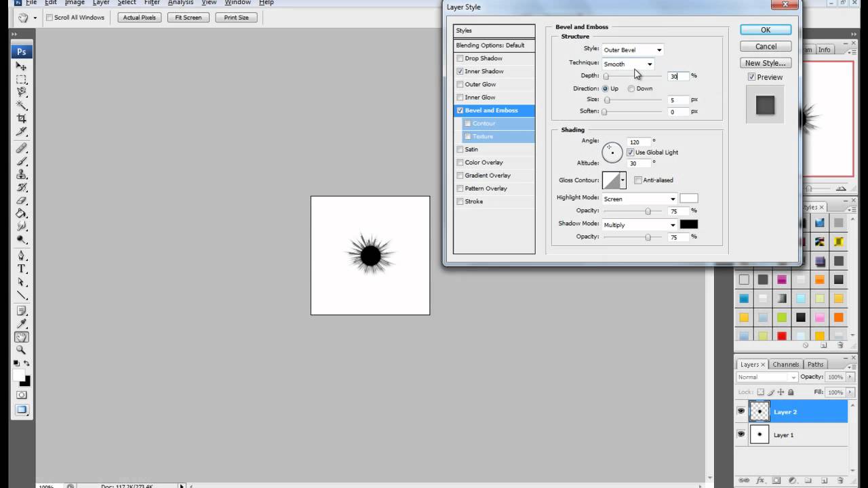This screenshot has width=868, height=488.
Task: Open the Analysis menu
Action: 180,3
